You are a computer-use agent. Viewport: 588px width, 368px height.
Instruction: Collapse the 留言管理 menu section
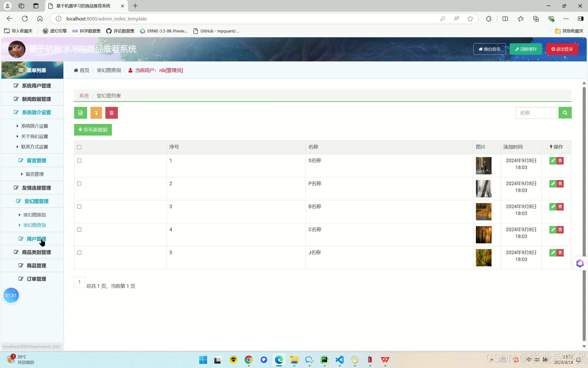coord(32,160)
